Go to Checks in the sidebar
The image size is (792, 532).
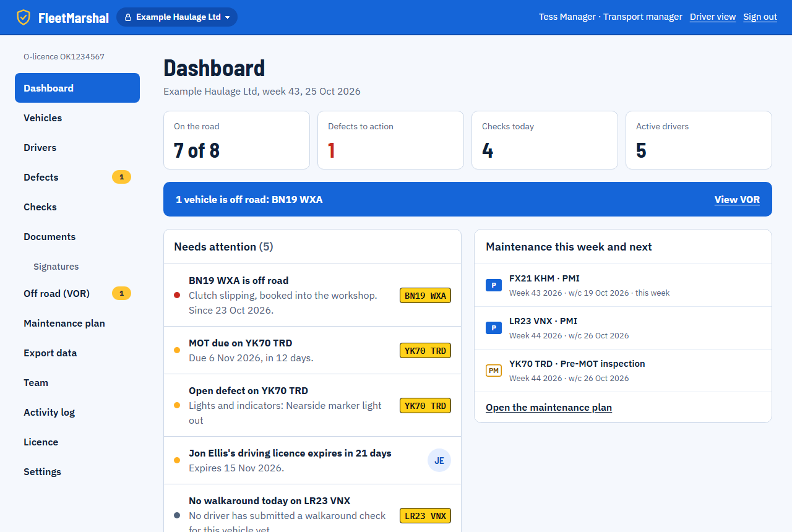click(77, 207)
